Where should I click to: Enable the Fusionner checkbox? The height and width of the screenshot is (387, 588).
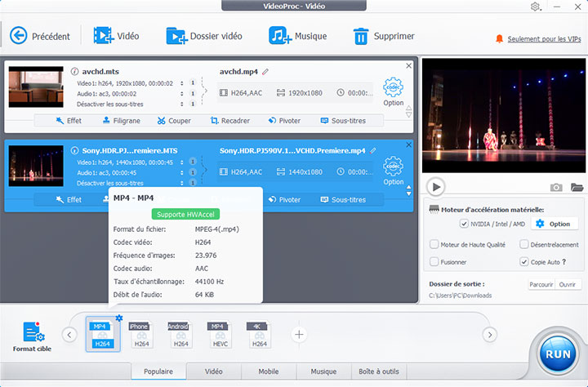pos(434,262)
